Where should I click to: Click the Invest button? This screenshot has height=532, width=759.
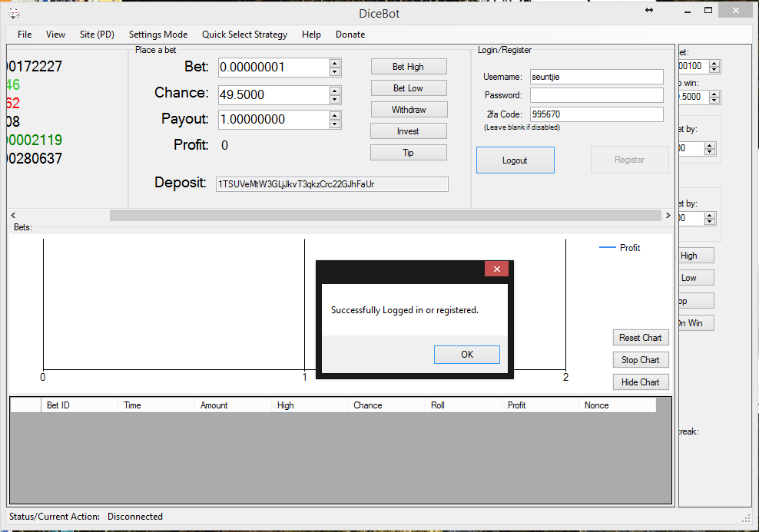[x=408, y=131]
